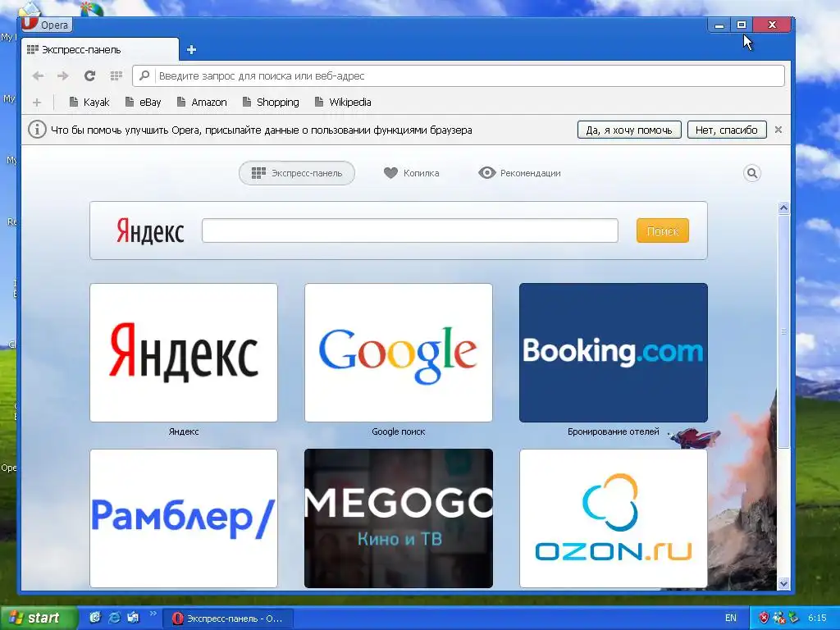Switch to Экспресс-панель view

tap(297, 173)
